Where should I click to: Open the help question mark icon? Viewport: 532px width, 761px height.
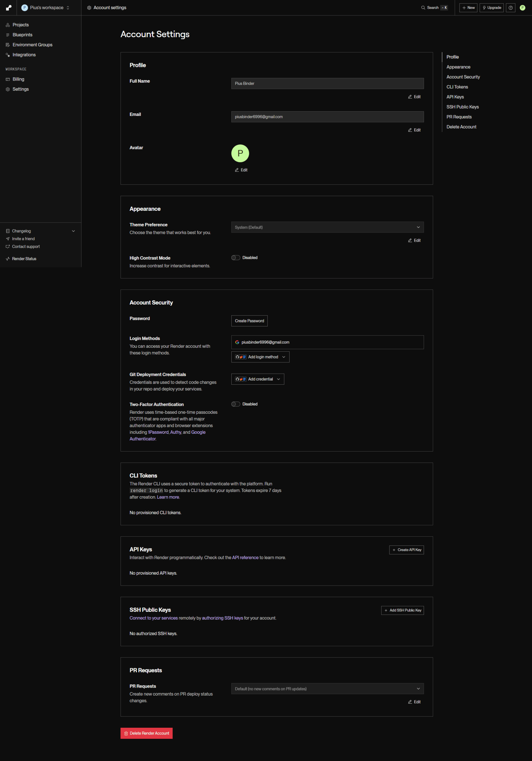[511, 8]
